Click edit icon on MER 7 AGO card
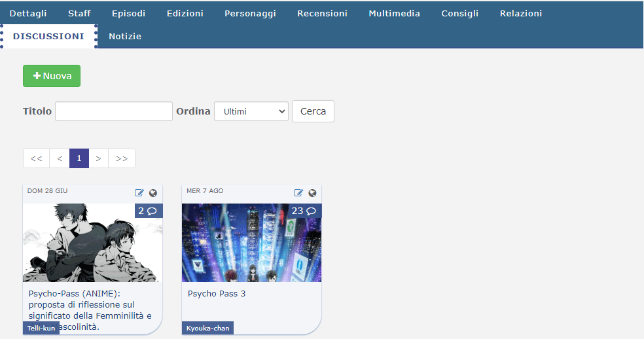Image resolution: width=644 pixels, height=339 pixels. (298, 192)
